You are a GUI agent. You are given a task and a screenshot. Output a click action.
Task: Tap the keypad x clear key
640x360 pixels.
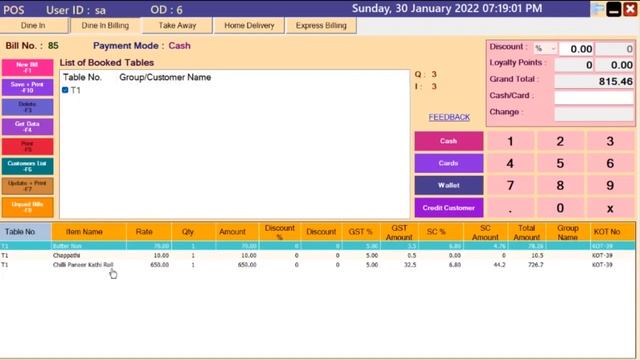coord(610,208)
